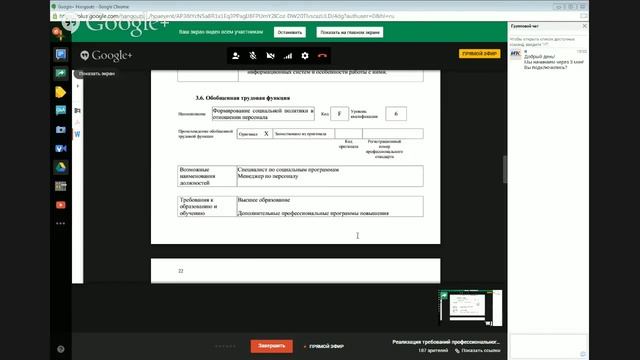
Task: Open the Hangout settings gear
Action: point(305,56)
